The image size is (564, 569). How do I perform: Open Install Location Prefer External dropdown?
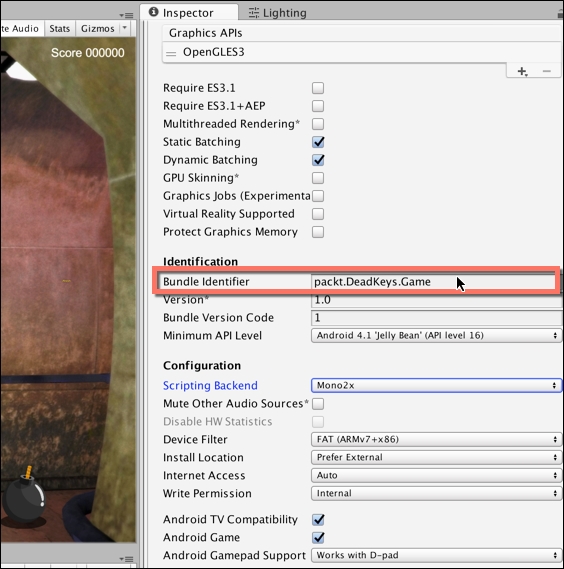pos(436,457)
